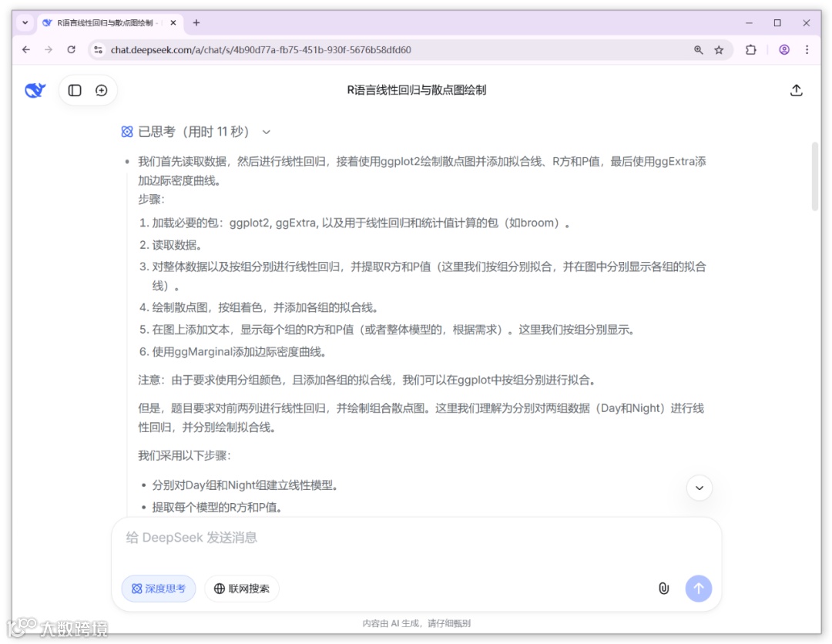Bookmark this page with star icon

click(x=719, y=50)
